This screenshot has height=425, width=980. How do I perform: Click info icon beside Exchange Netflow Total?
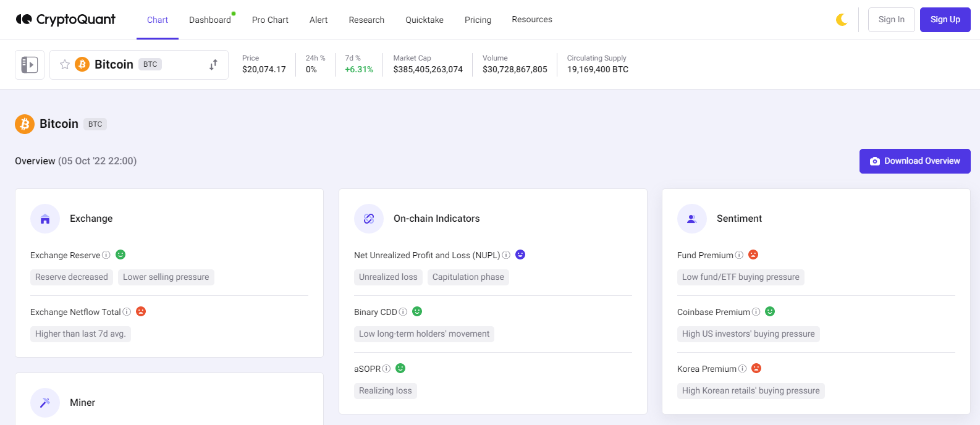127,312
